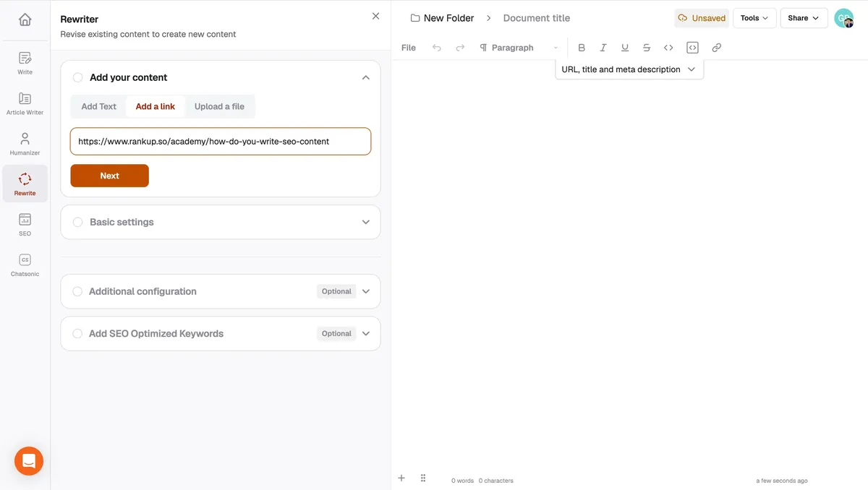Screen dimensions: 868x490
Task: Toggle the Additional configuration step circle
Action: click(77, 291)
